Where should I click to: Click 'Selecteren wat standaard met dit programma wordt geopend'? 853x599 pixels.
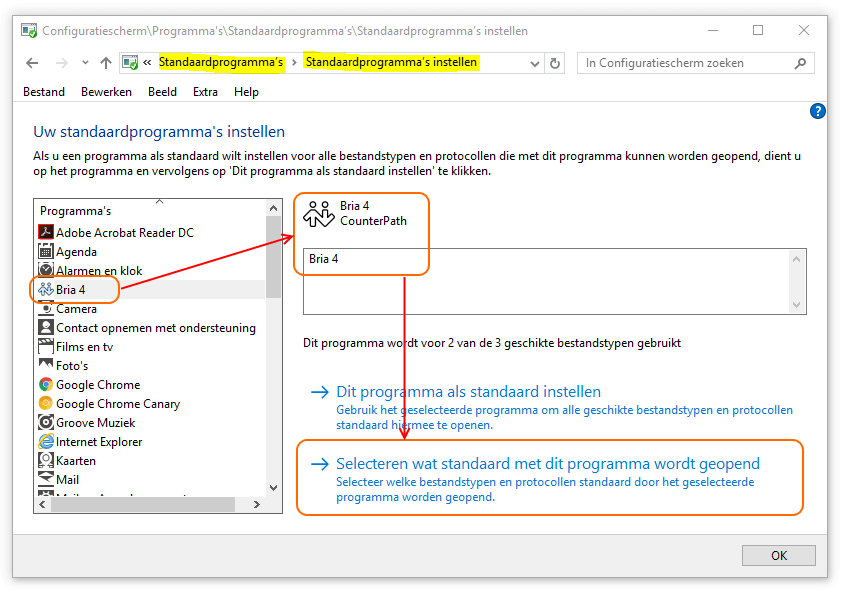point(548,464)
